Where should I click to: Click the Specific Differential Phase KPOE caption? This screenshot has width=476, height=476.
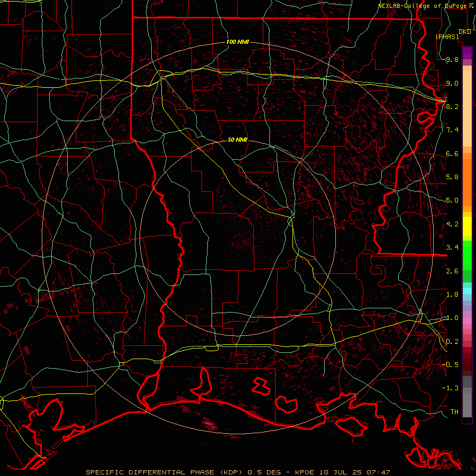click(237, 472)
